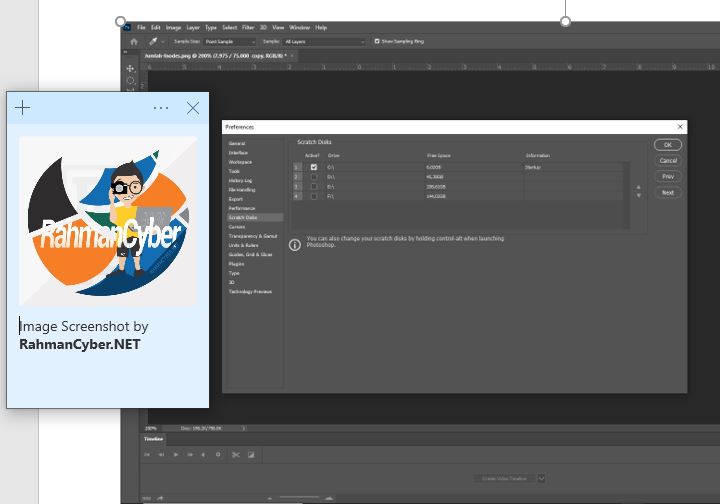The image size is (720, 504).
Task: Click the info icon in Preferences
Action: [x=295, y=245]
